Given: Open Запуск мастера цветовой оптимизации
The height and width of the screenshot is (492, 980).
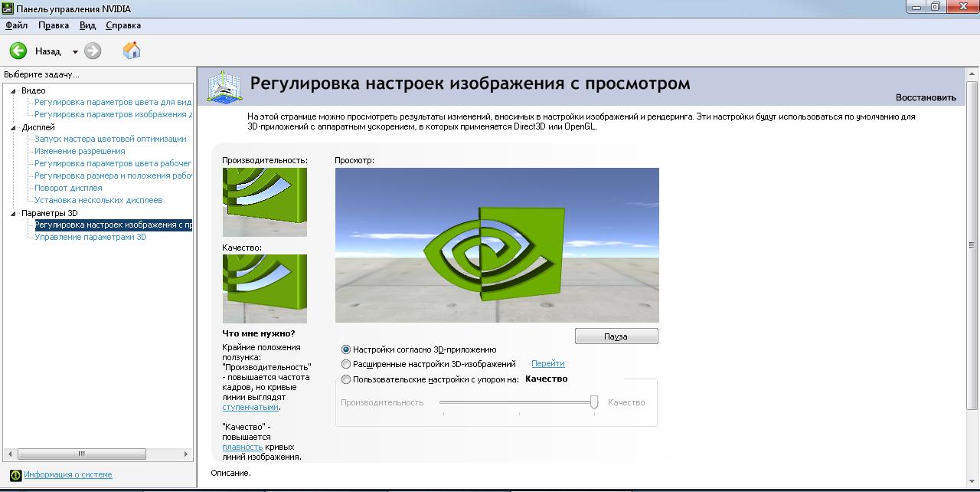Looking at the screenshot, I should pyautogui.click(x=110, y=139).
